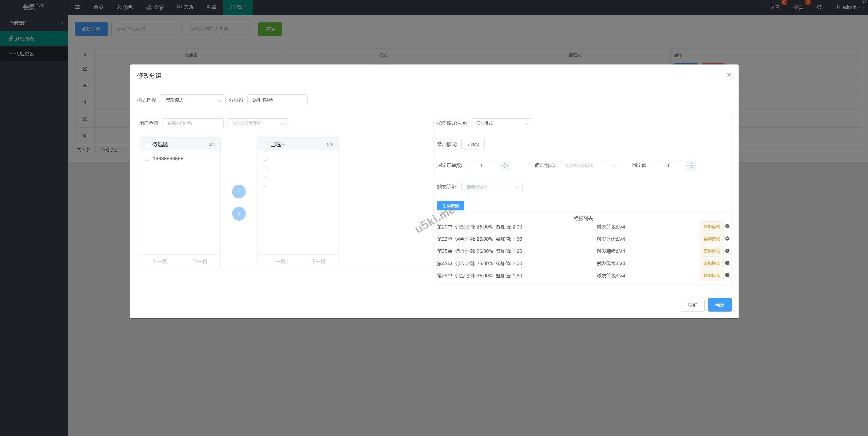Click the refresh icon in top bar
The width and height of the screenshot is (868, 436).
pos(819,7)
